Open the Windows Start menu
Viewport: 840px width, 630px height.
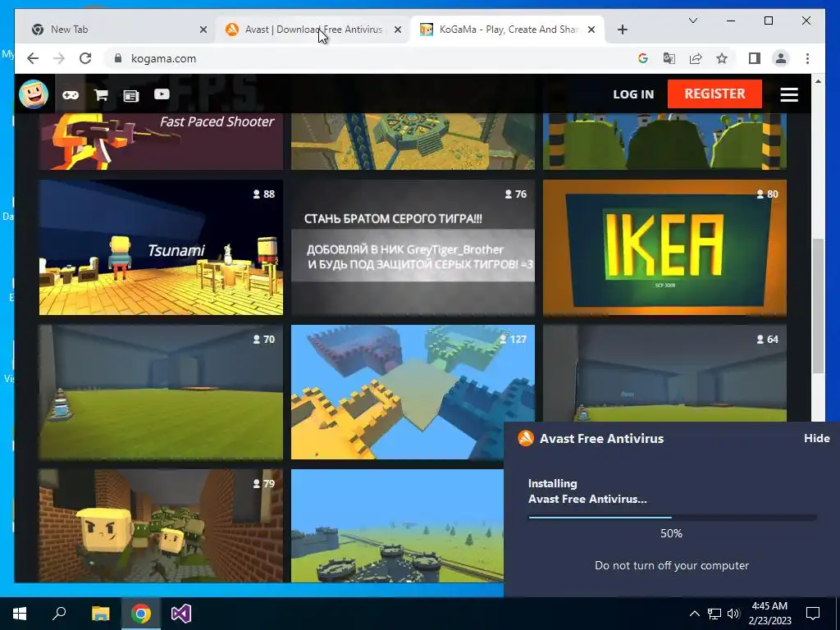tap(20, 614)
